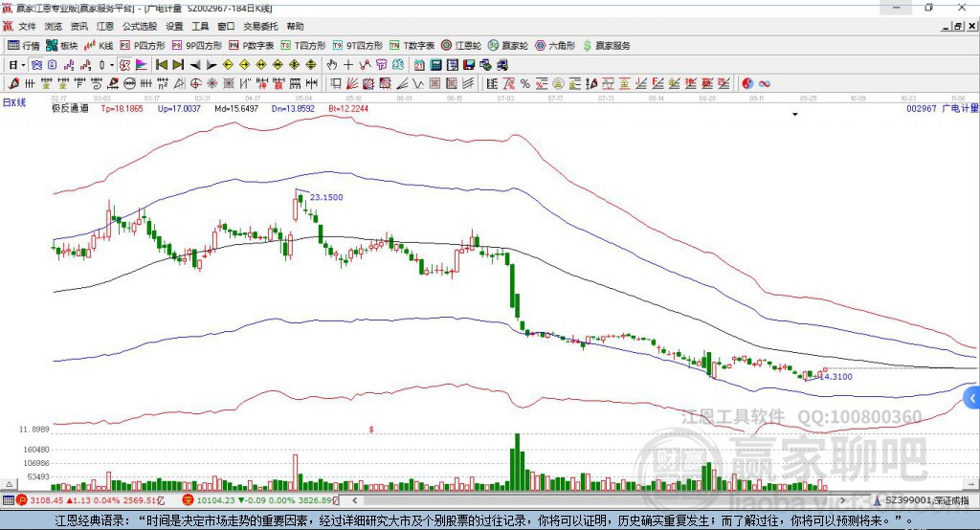980x530 pixels.
Task: Click the target circle crosshair tool
Action: click(x=195, y=84)
